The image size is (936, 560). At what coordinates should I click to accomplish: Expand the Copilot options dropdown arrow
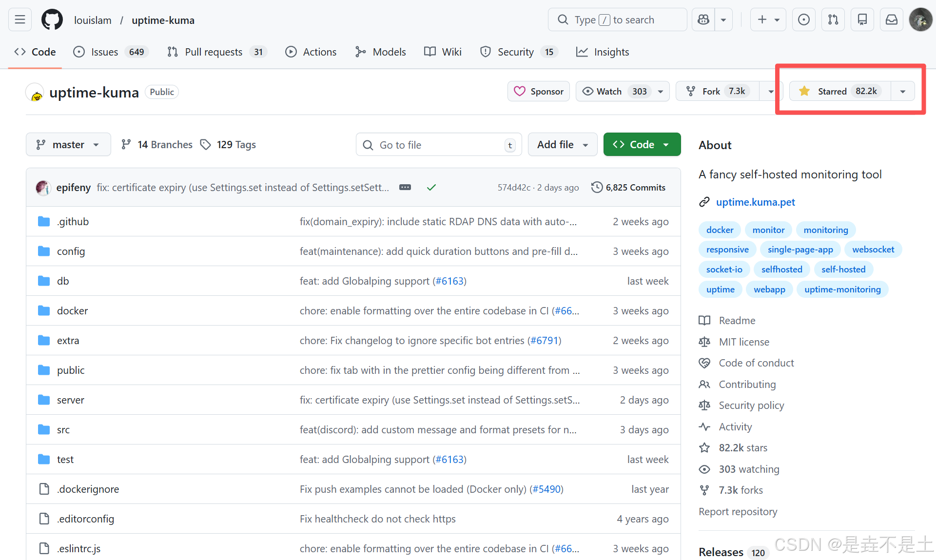[723, 20]
